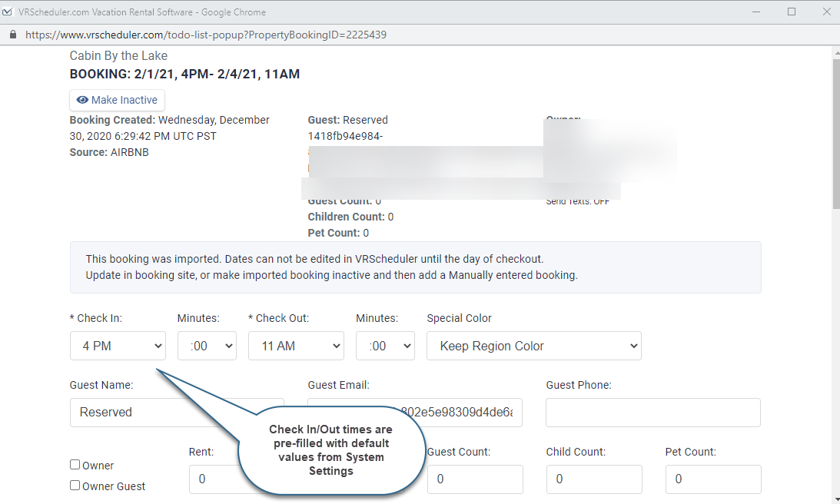
Task: Click the padlock icon in the address bar
Action: tap(12, 35)
